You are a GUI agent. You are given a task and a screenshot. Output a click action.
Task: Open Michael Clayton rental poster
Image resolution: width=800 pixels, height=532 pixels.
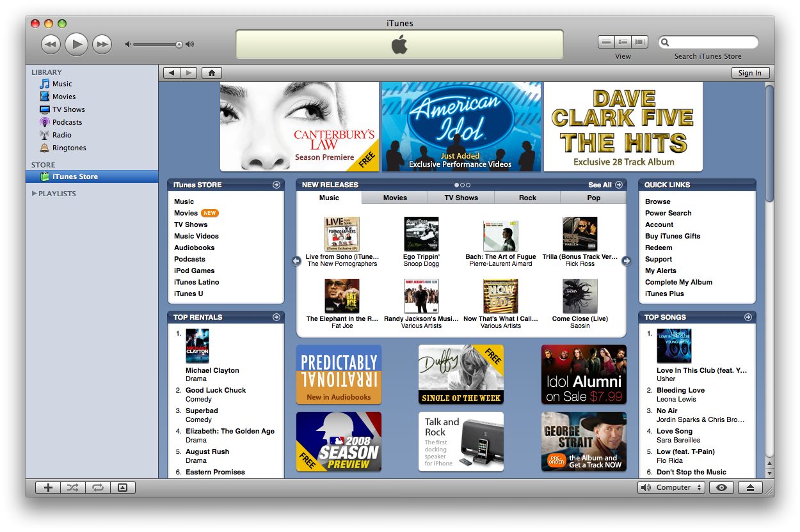click(197, 346)
